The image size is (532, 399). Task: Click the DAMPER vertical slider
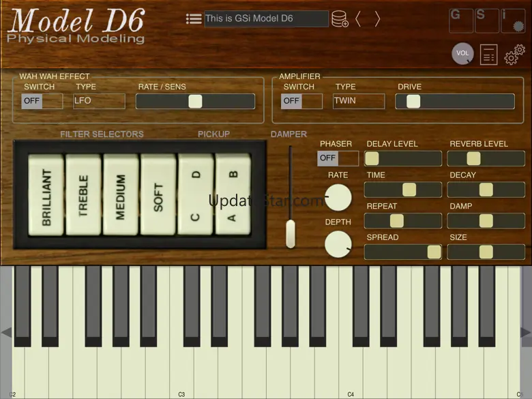click(291, 197)
